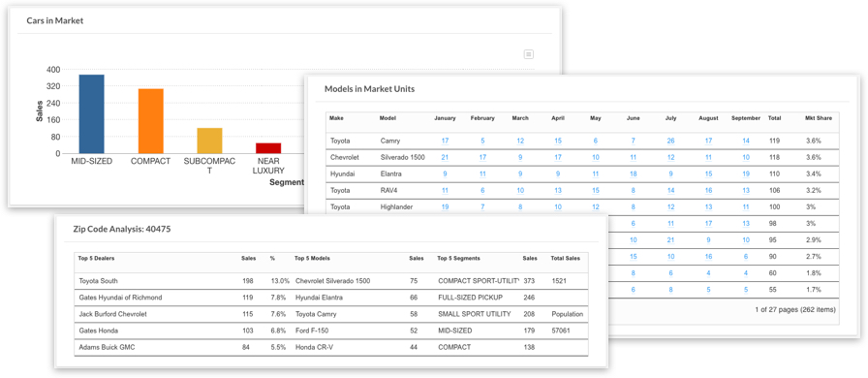
Task: Click Top 5 Dealers column header
Action: 96,258
